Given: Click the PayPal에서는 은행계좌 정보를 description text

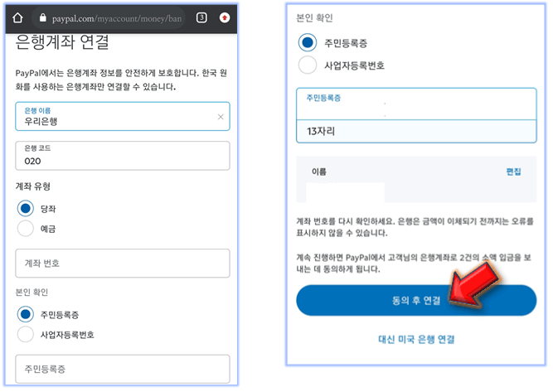Looking at the screenshot, I should tap(121, 80).
